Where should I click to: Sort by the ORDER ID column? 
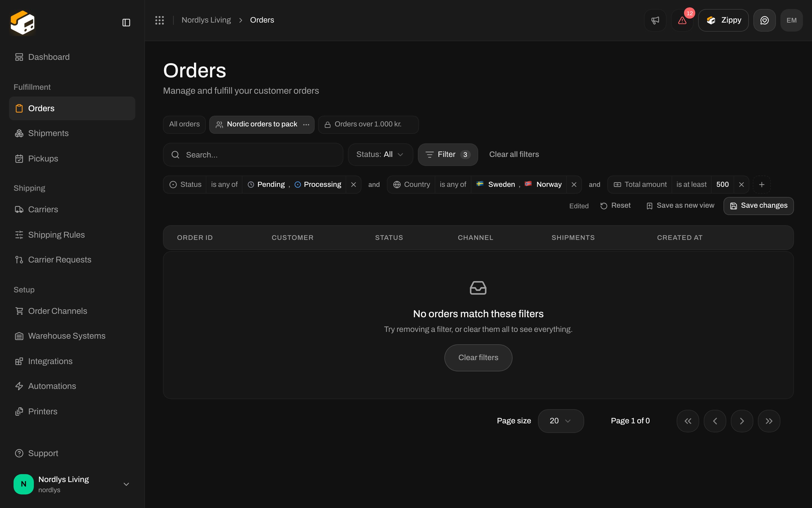click(x=195, y=238)
